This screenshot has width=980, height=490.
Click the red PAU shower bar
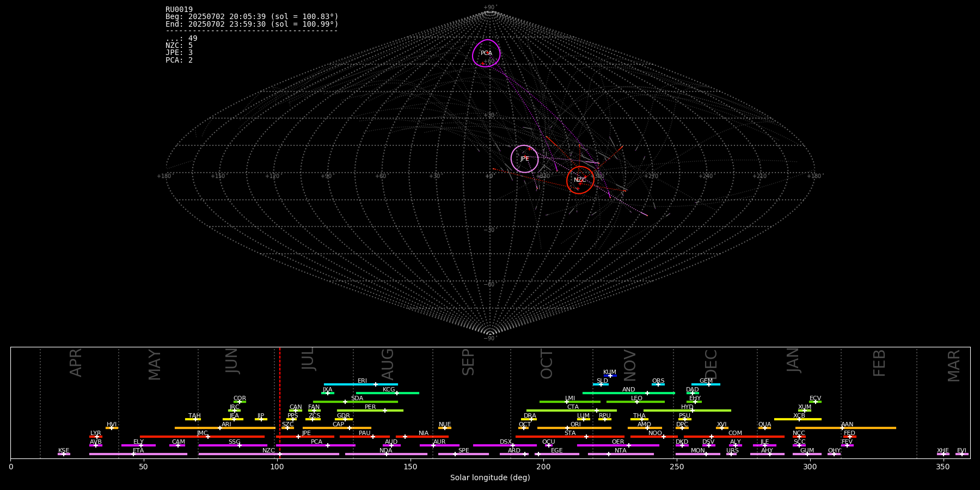(x=365, y=437)
